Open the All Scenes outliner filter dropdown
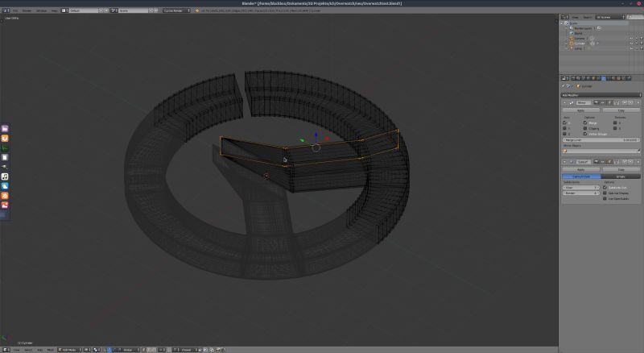The width and height of the screenshot is (644, 353). tap(610, 17)
